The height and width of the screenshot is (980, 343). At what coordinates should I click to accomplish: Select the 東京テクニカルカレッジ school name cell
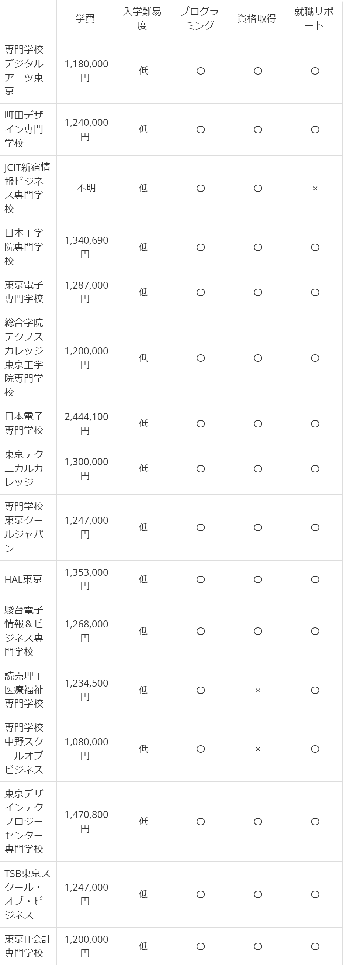24,468
